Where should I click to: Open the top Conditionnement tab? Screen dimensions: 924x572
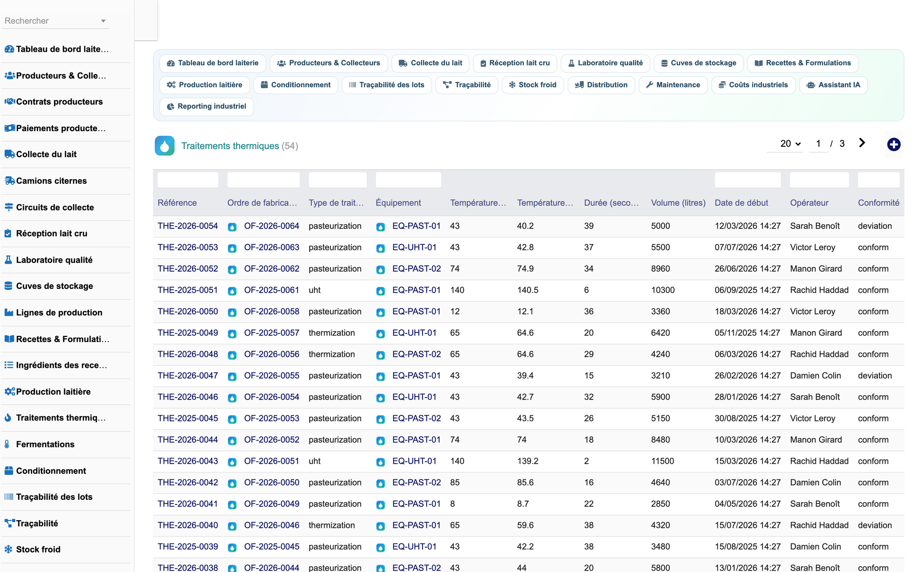tap(296, 85)
